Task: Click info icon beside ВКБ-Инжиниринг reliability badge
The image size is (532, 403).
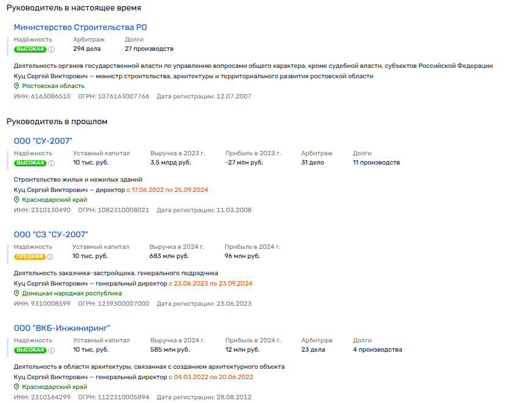Action: click(51, 350)
